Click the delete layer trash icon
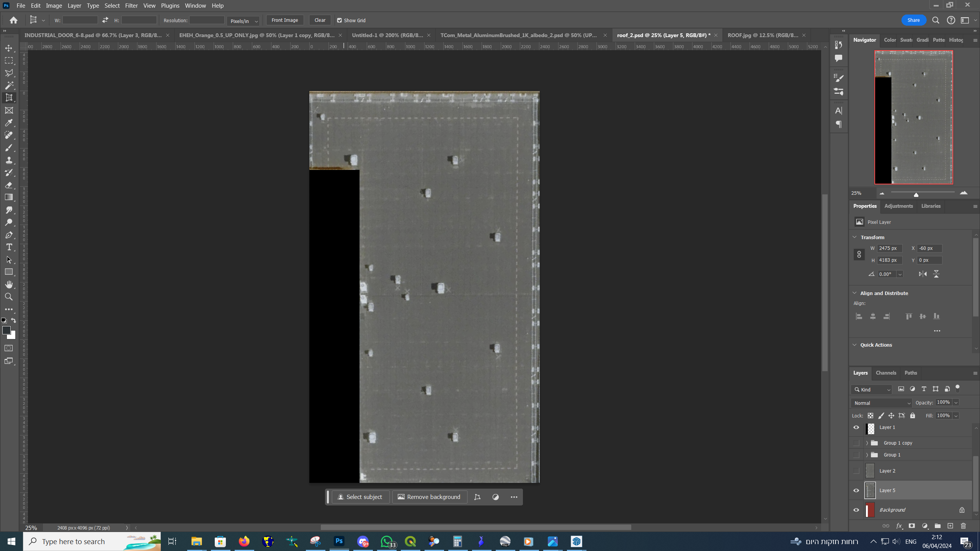The image size is (980, 551). tap(964, 526)
